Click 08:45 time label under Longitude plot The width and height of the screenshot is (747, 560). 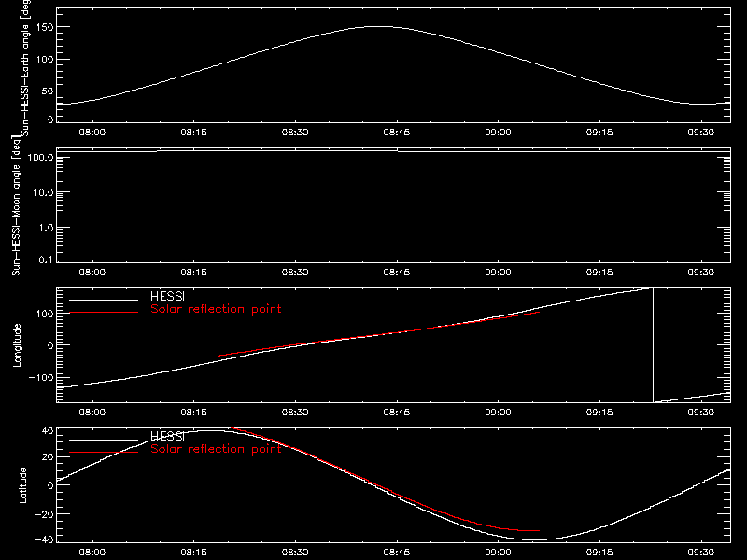point(396,413)
